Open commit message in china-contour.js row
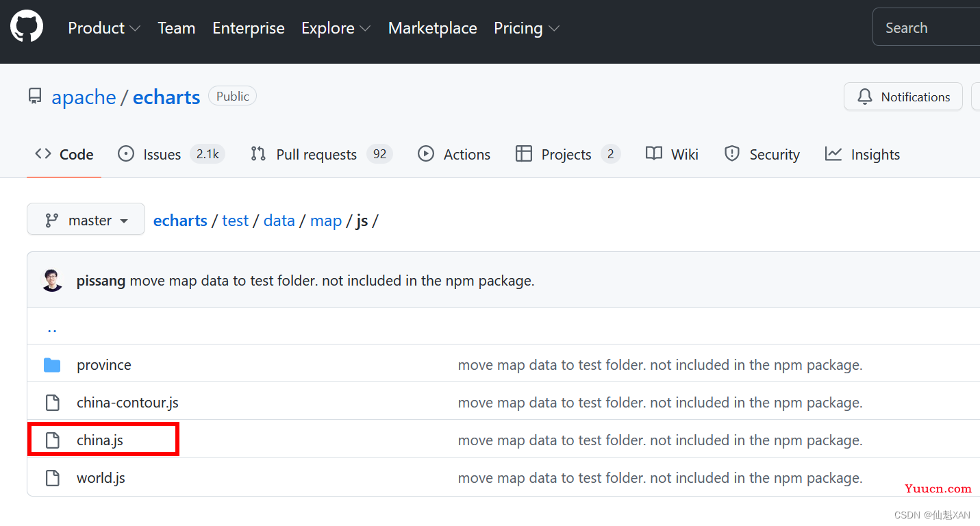Viewport: 980px width, 526px height. click(660, 403)
